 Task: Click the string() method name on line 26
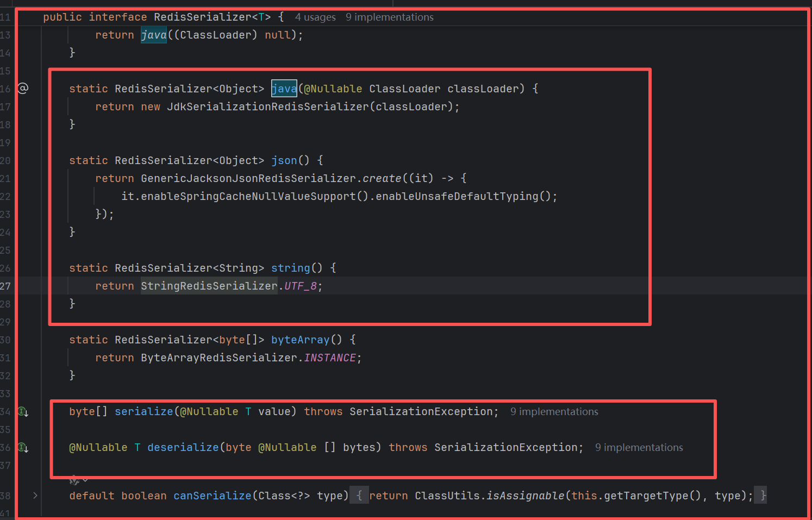(x=291, y=268)
